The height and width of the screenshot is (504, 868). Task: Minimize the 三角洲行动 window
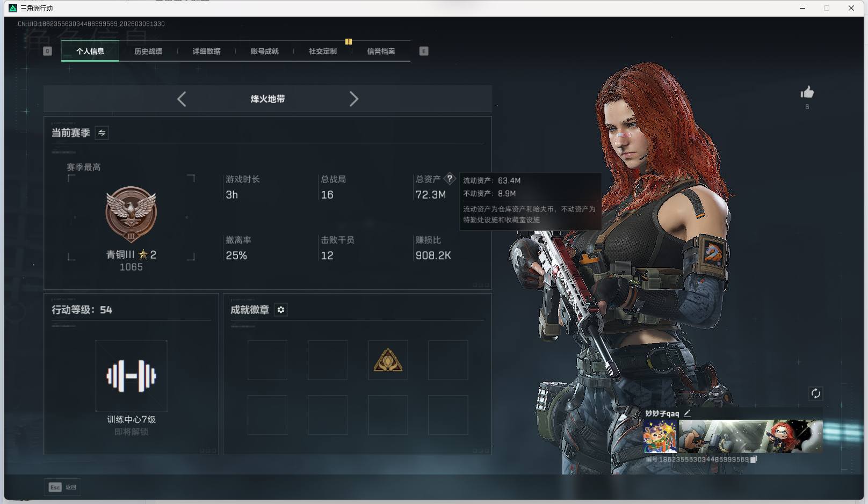(802, 8)
